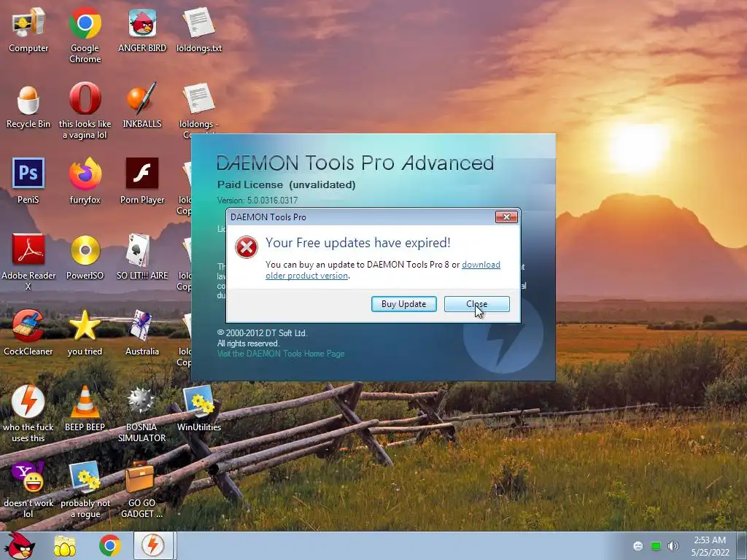Open the folder icon on the taskbar
The width and height of the screenshot is (747, 560).
65,546
